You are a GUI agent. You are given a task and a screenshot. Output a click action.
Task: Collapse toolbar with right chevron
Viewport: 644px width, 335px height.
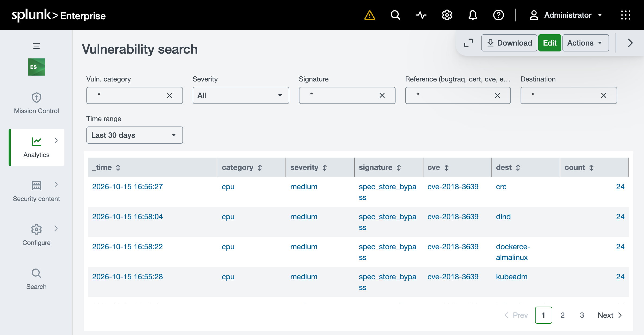pos(630,43)
